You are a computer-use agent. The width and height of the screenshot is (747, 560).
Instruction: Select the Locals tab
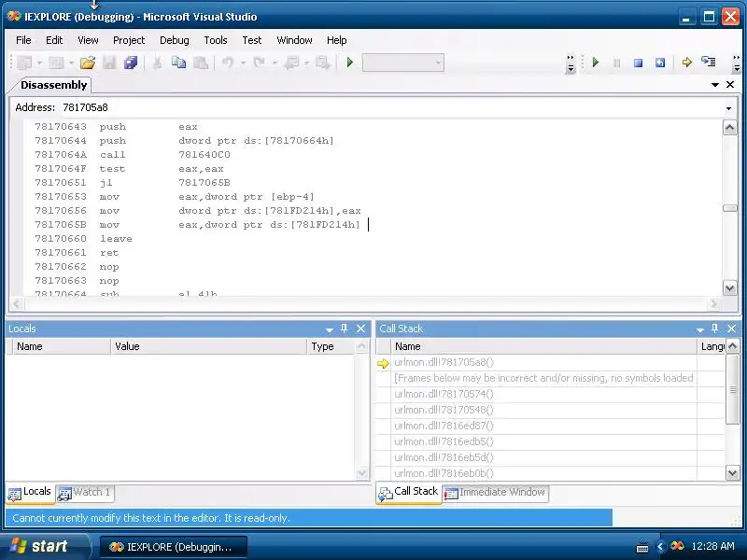[30, 493]
